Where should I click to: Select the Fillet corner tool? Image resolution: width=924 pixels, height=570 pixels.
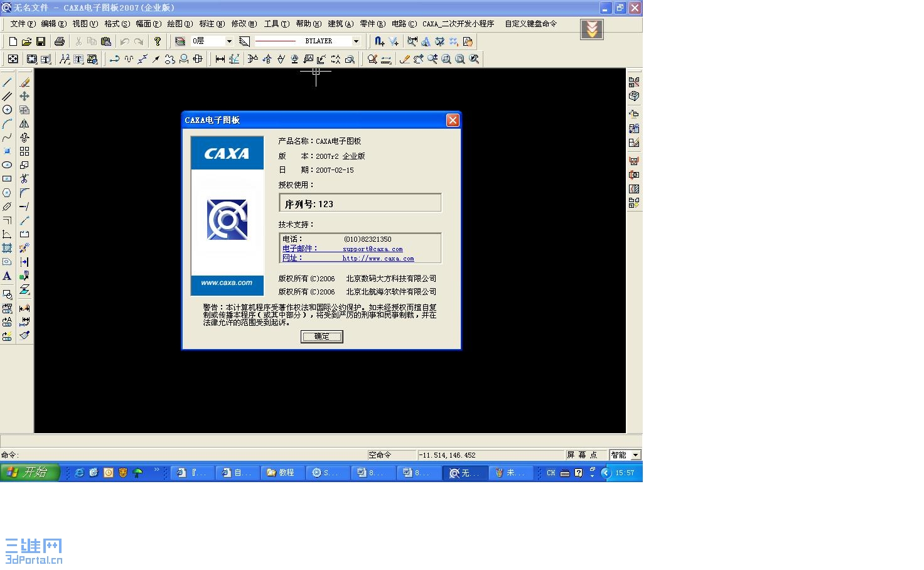click(24, 193)
